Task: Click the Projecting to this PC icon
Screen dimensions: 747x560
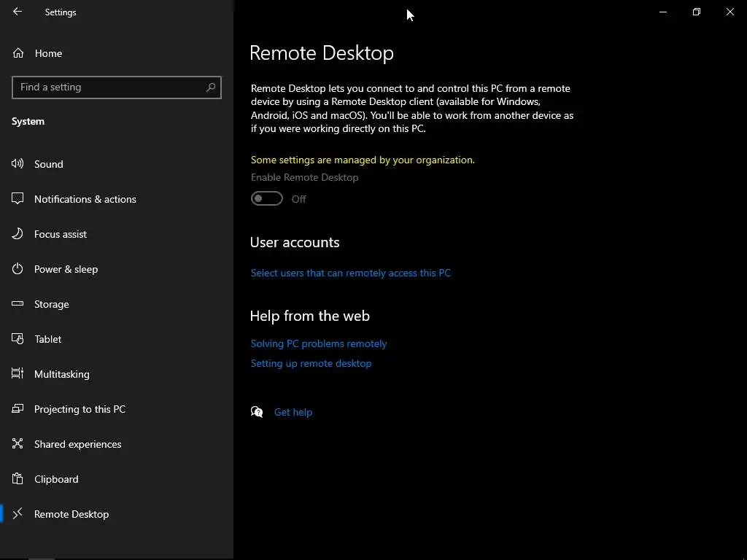Action: (x=18, y=408)
